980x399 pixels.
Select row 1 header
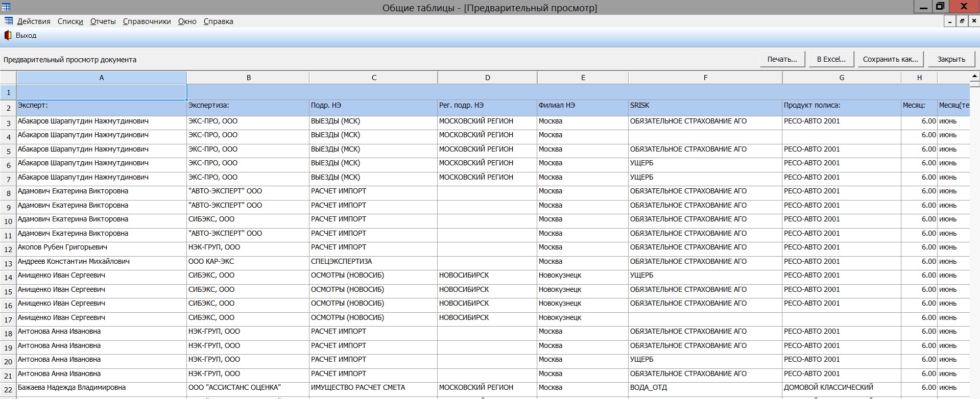click(x=8, y=92)
